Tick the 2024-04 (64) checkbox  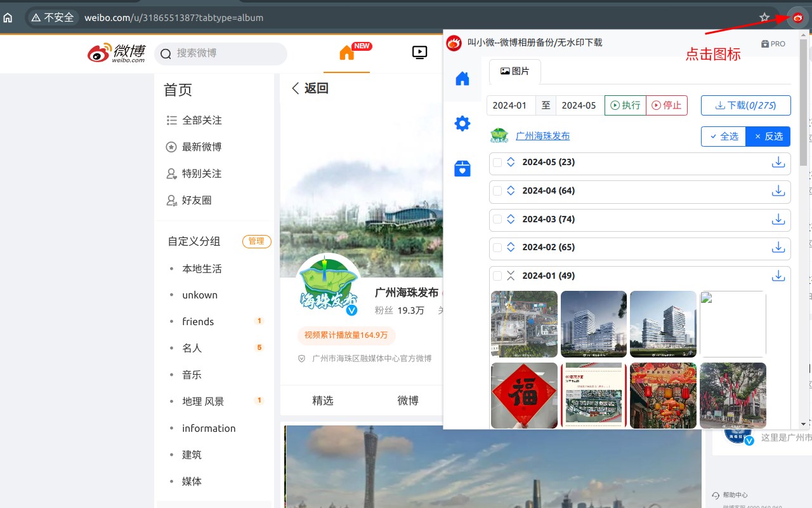point(497,191)
